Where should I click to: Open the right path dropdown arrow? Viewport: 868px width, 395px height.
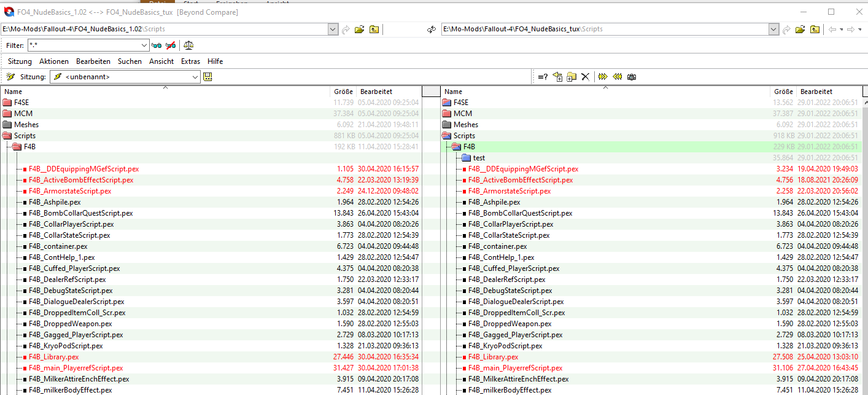(x=773, y=29)
